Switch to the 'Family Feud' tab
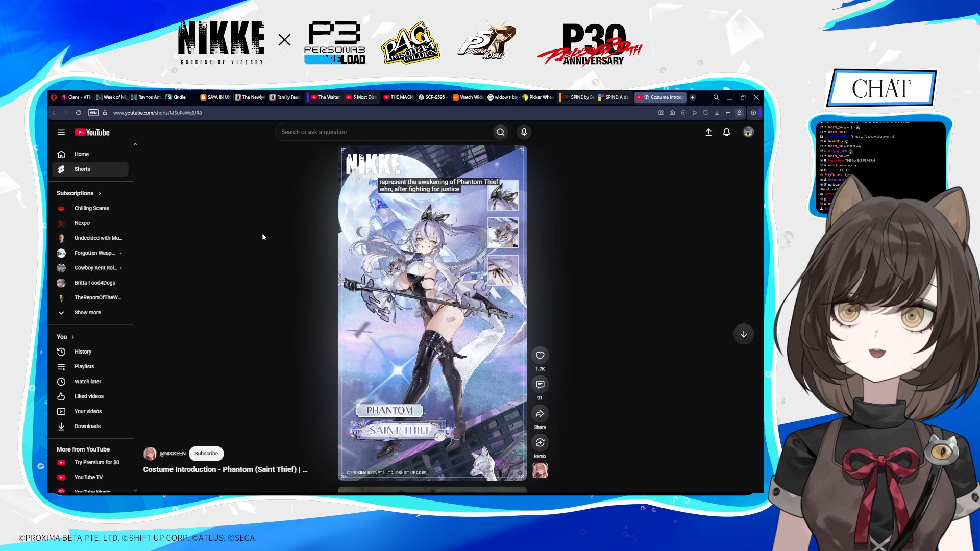This screenshot has height=551, width=980. (285, 97)
